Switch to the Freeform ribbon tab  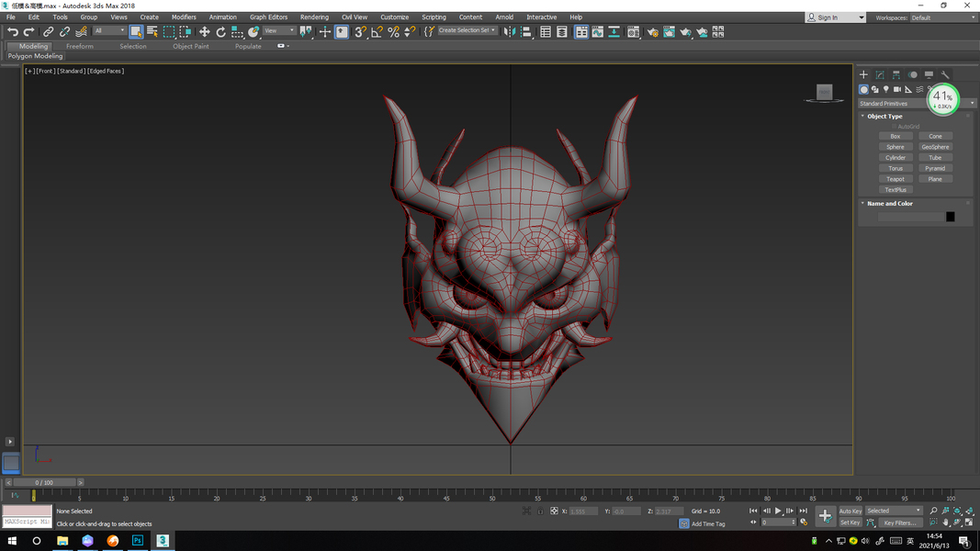pos(80,46)
